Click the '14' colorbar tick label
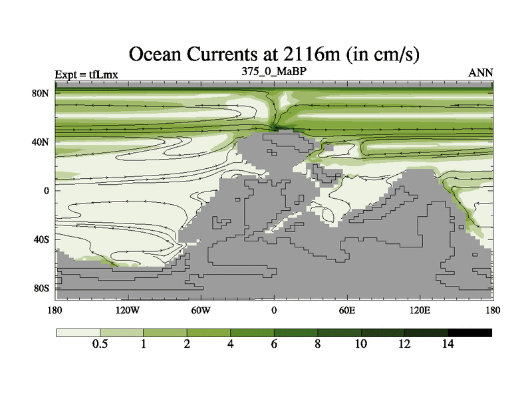532x399 pixels. click(448, 344)
